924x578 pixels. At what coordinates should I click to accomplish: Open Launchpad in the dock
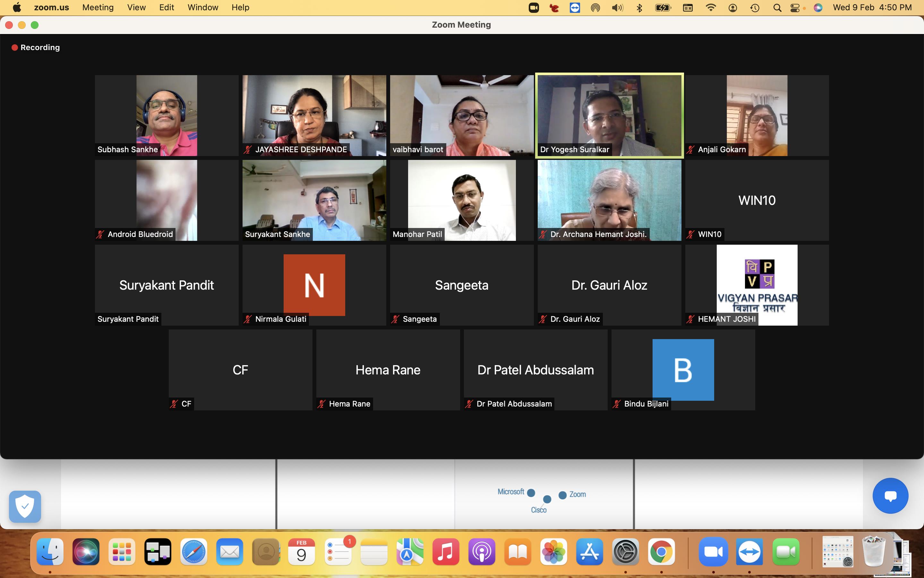click(122, 552)
